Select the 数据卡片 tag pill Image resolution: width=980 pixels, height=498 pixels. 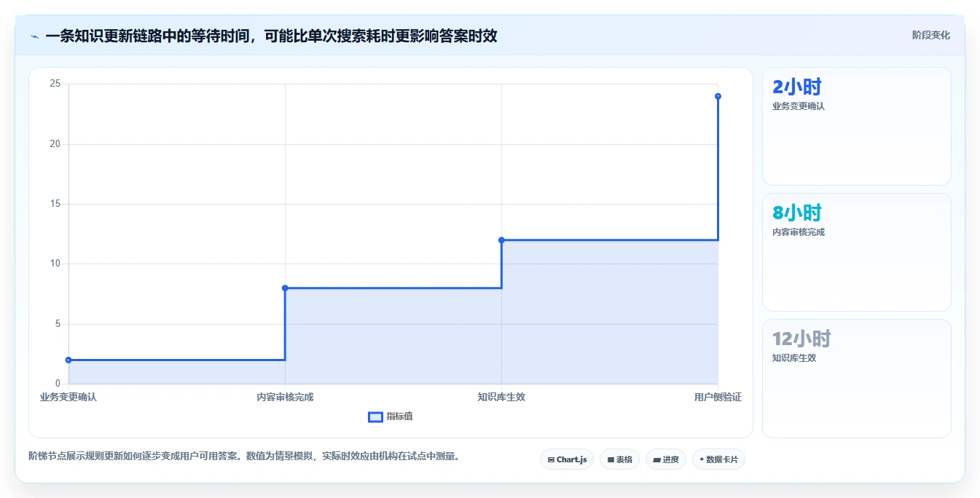point(718,459)
